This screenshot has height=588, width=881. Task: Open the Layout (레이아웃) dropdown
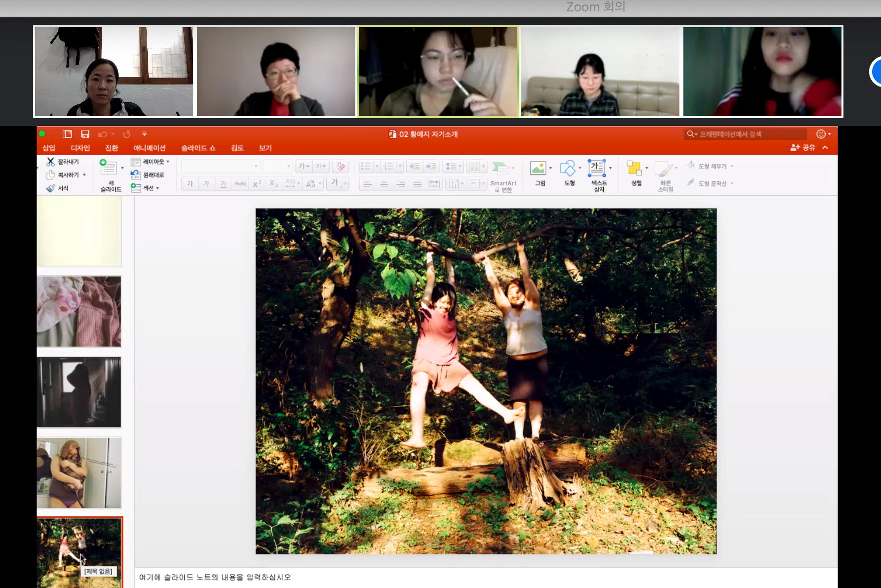pyautogui.click(x=168, y=162)
